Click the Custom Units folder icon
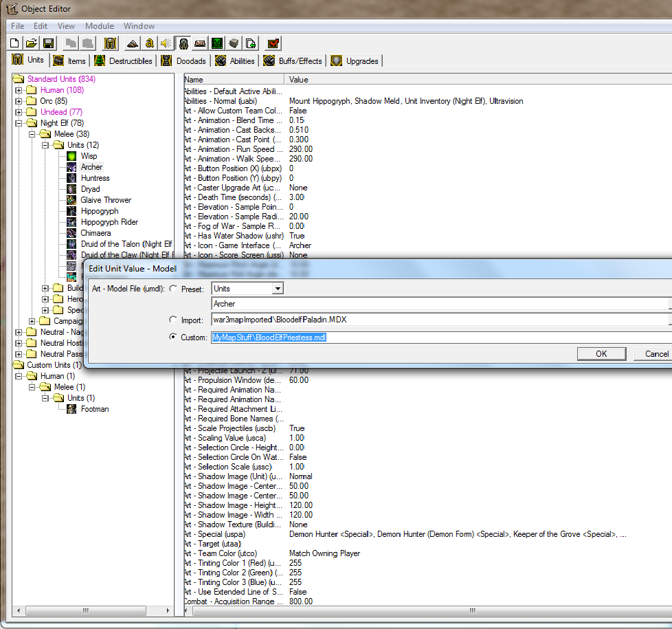 19,365
